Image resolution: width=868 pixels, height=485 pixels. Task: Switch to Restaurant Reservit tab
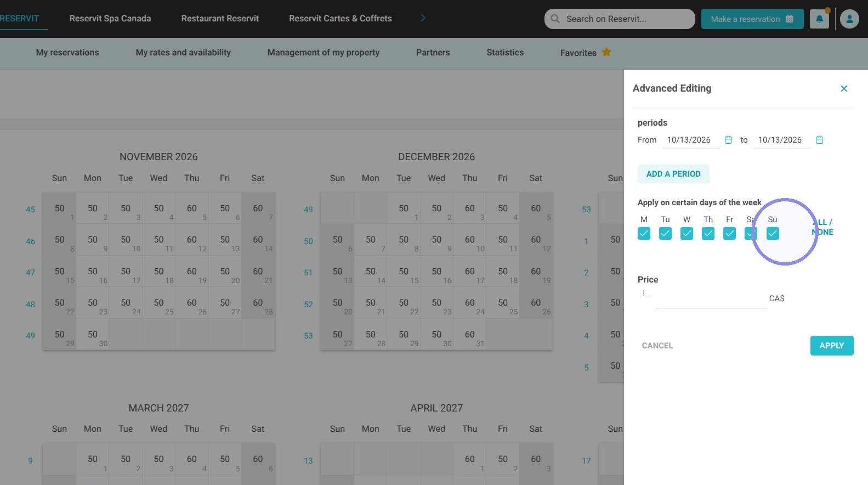click(220, 18)
